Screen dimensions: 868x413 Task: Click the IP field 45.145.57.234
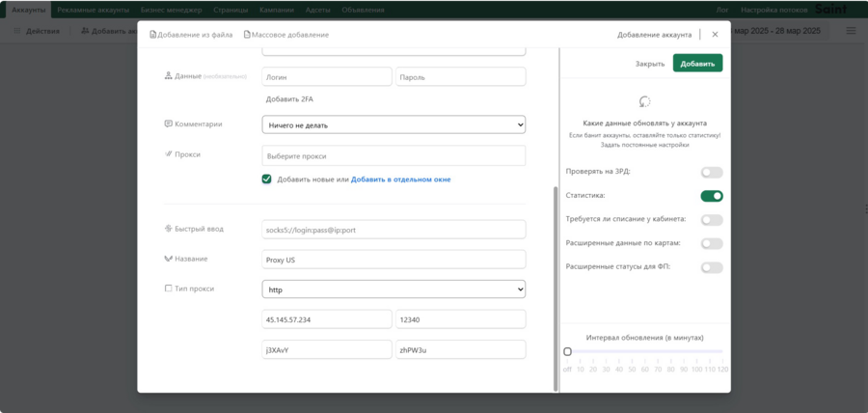[x=327, y=319]
